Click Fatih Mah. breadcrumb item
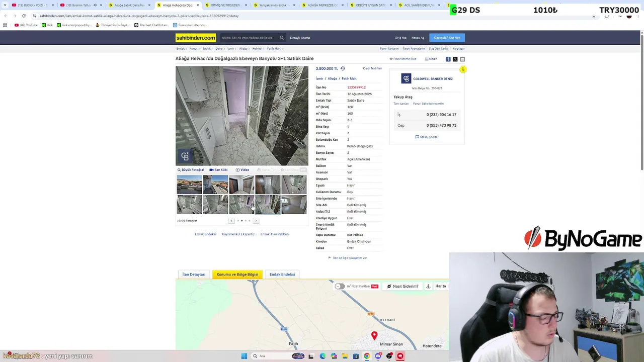Image resolution: width=644 pixels, height=362 pixels. pos(274,49)
